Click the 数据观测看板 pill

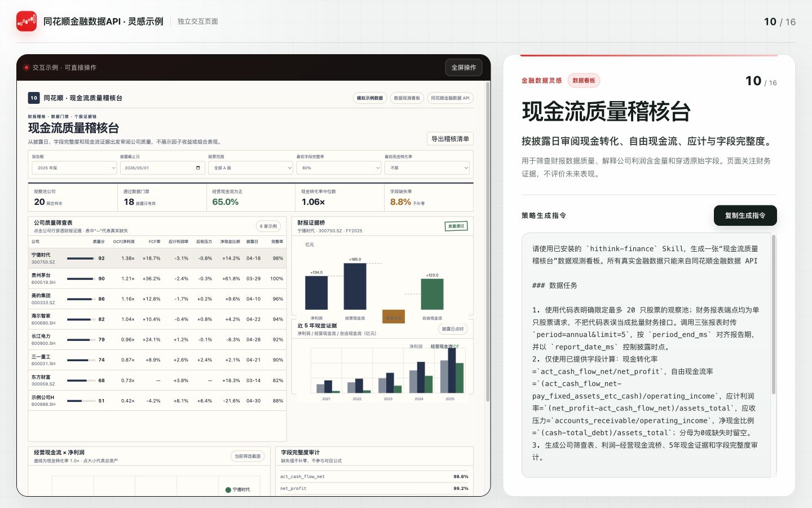pos(407,98)
